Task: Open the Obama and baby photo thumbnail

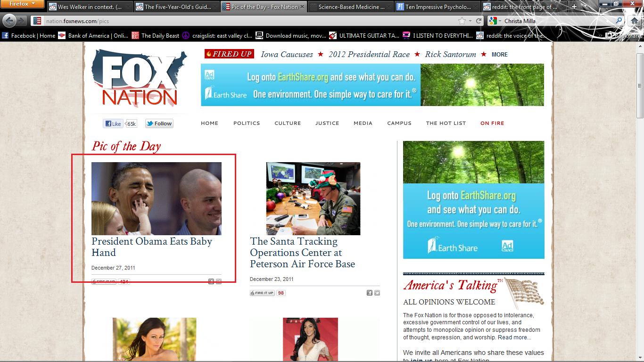Action: coord(157,198)
